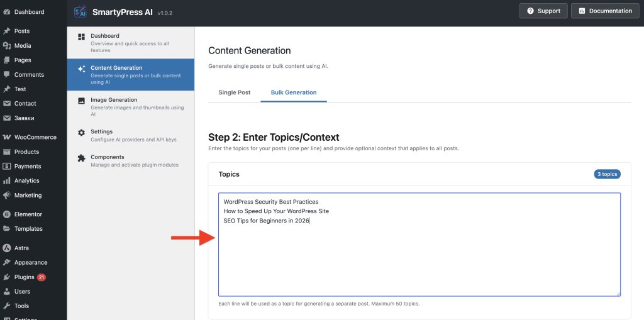644x320 pixels.
Task: Click the Media icon in sidebar
Action: [6, 46]
